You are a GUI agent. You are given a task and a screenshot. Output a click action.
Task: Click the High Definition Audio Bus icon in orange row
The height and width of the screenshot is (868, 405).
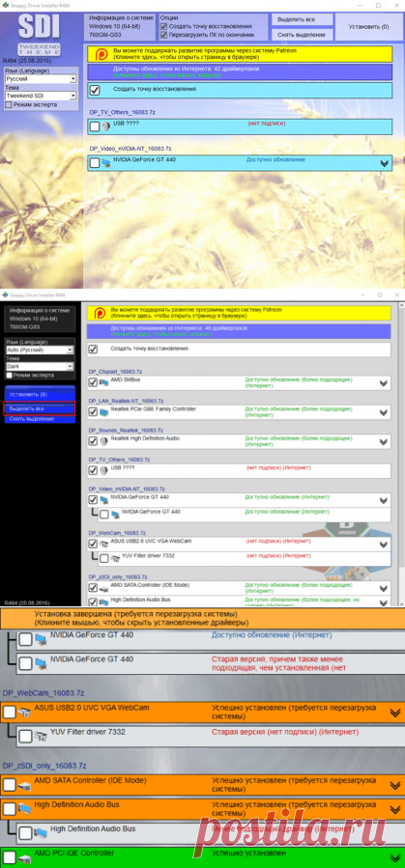pyautogui.click(x=24, y=809)
